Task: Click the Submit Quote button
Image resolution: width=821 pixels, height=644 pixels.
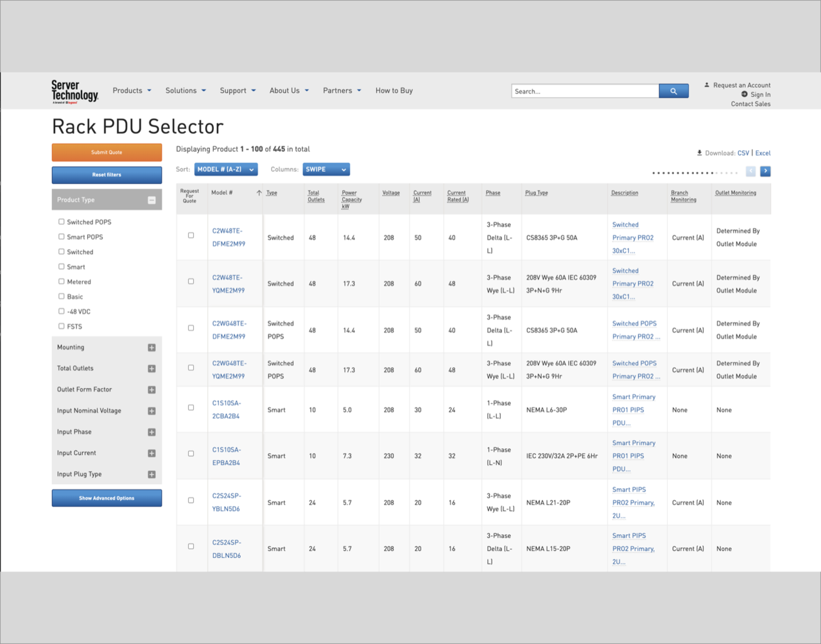Action: coord(107,153)
